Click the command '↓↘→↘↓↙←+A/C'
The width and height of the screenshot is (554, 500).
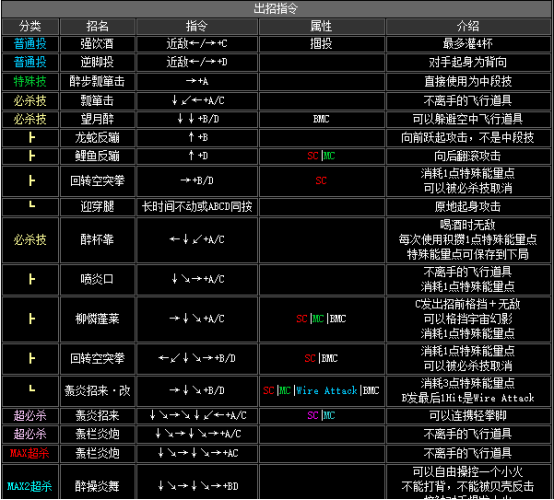[x=198, y=416]
